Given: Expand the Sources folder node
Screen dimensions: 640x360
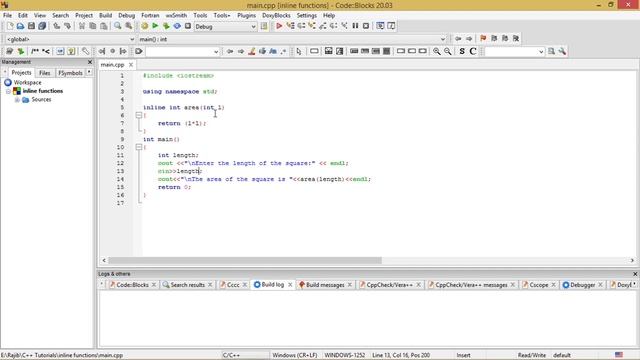Looking at the screenshot, I should pyautogui.click(x=17, y=100).
